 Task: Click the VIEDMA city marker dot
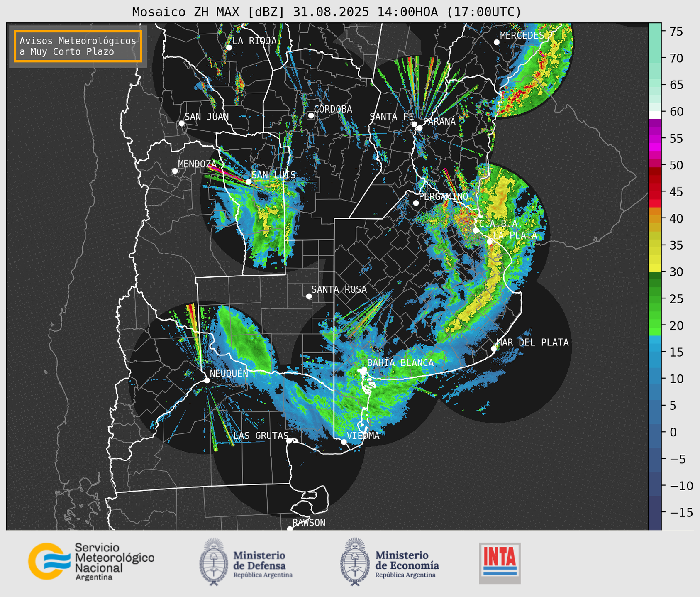(x=344, y=442)
